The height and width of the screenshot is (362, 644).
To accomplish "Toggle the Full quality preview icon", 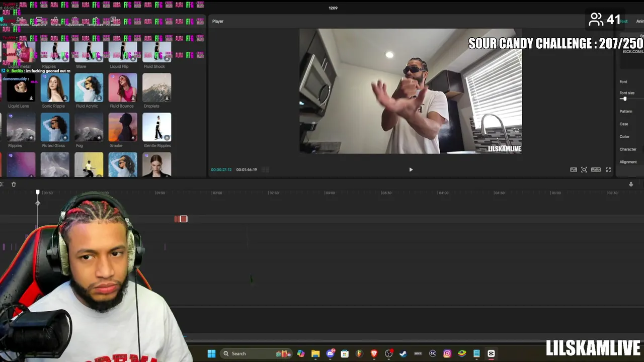I will pos(574,170).
